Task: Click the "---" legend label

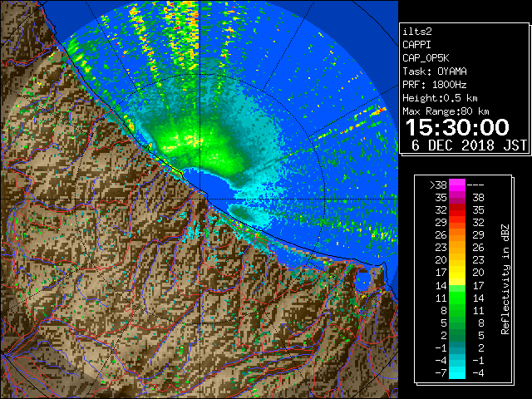Action: 475,185
